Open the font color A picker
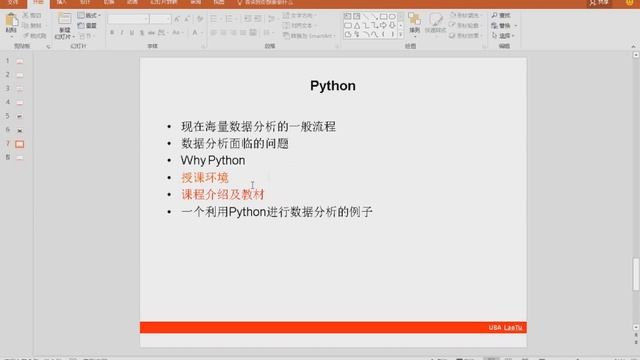The image size is (640, 360). coord(196,32)
